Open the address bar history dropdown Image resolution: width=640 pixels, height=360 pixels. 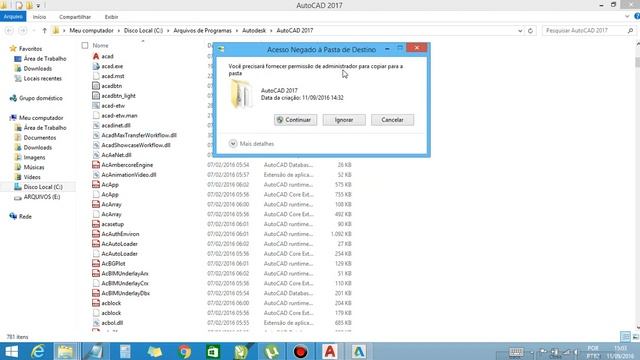[520, 31]
